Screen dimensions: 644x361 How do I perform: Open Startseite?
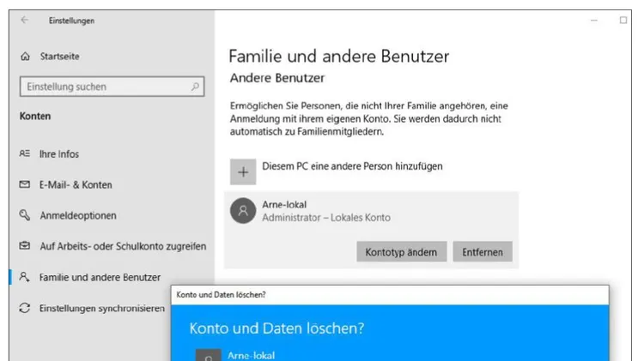click(x=59, y=57)
